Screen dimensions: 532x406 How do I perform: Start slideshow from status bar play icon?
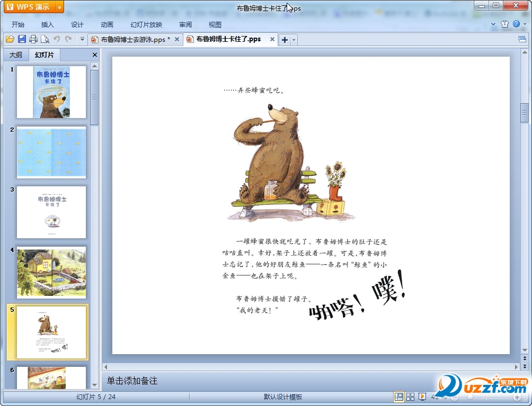point(422,396)
